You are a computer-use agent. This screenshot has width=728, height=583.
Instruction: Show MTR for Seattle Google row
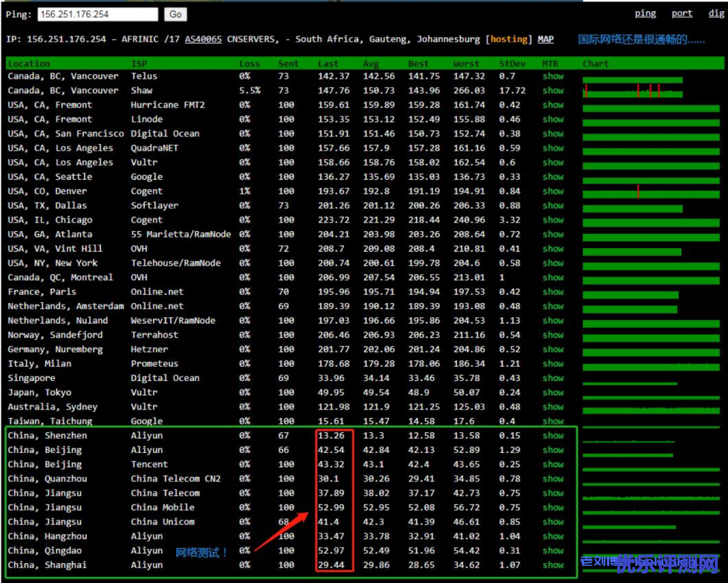coord(552,177)
